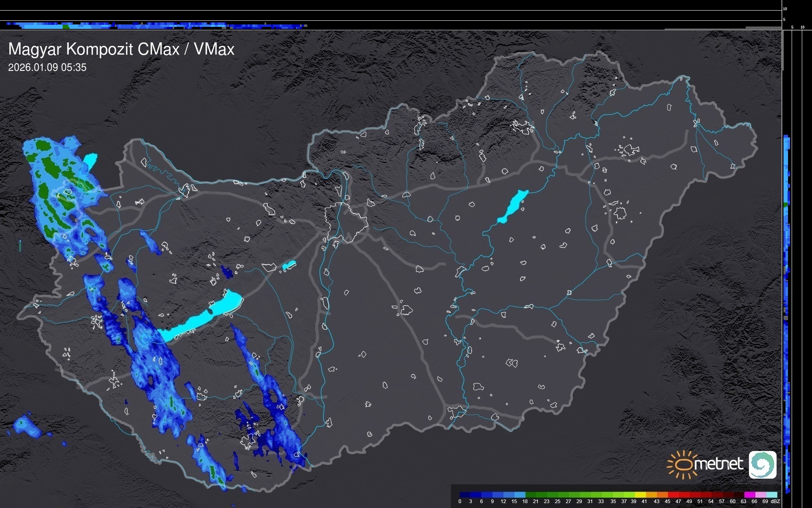Click the cyan Lake Fertő in the northwest
The width and height of the screenshot is (812, 508).
90,159
